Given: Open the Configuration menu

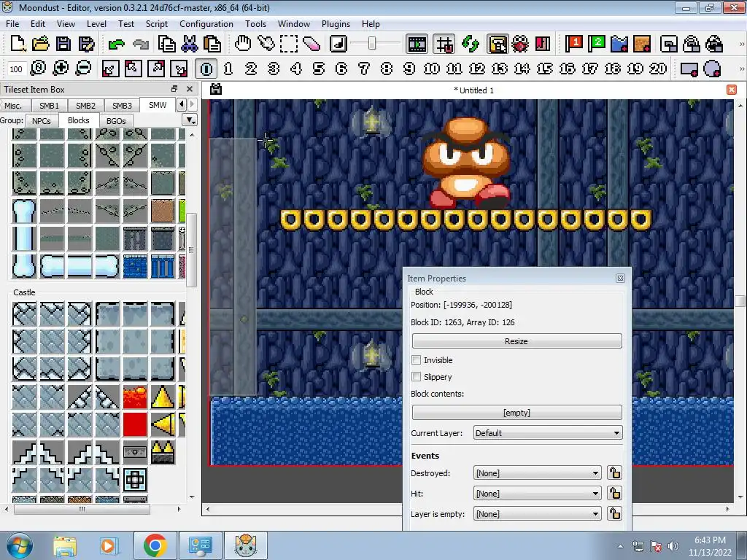Looking at the screenshot, I should (206, 24).
